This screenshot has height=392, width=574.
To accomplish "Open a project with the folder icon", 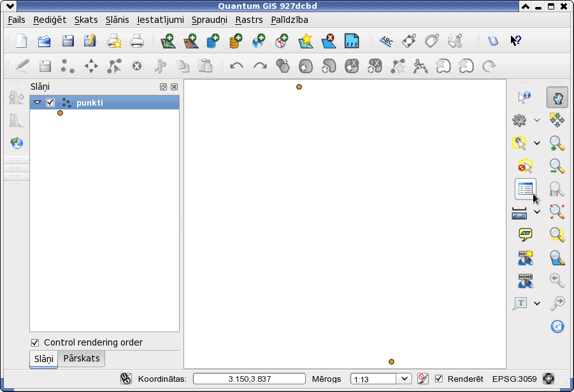I will (x=45, y=41).
